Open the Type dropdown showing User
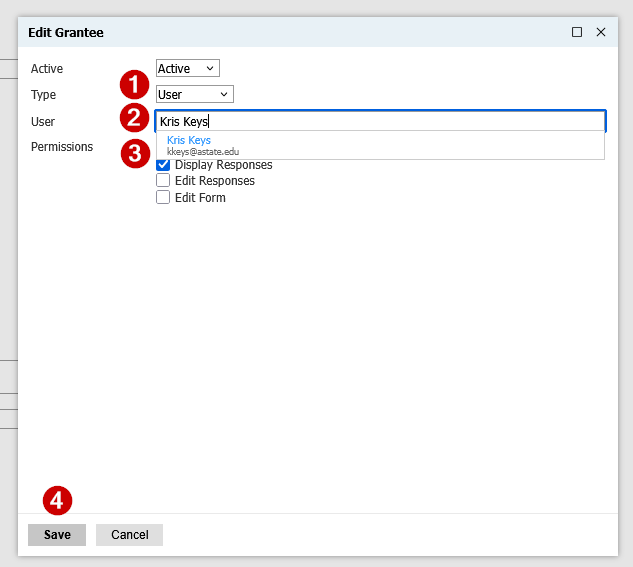Viewport: 633px width, 567px height. pyautogui.click(x=195, y=94)
